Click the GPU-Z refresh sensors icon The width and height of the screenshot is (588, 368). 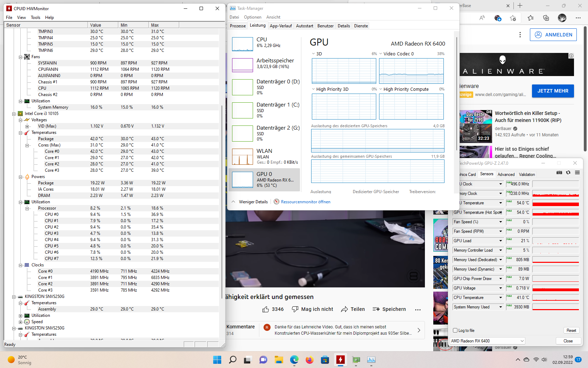[x=568, y=172]
